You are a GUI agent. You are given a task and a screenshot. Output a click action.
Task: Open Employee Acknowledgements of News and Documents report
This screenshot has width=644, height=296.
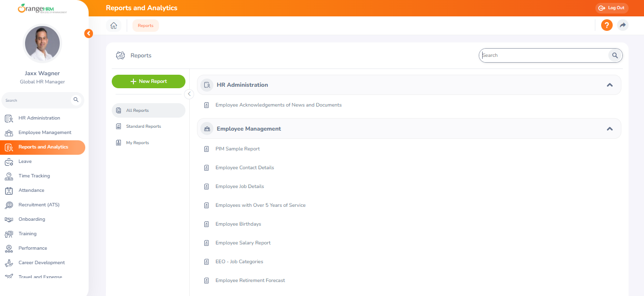(278, 105)
